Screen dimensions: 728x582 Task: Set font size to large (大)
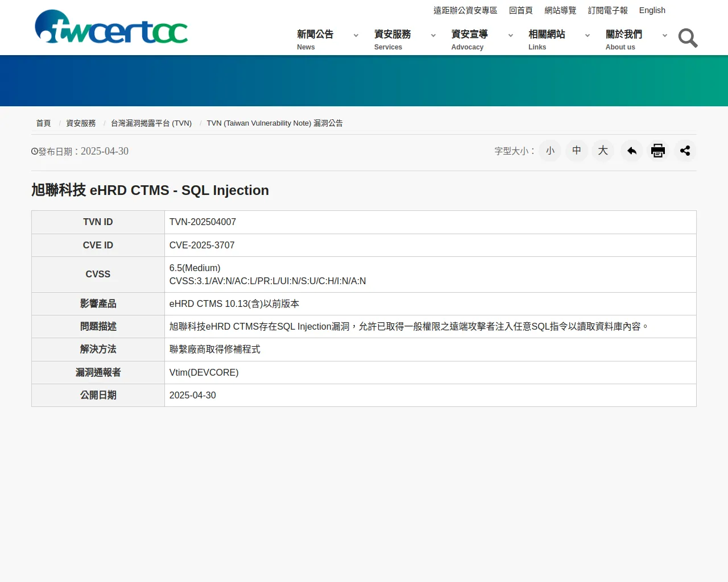(x=603, y=151)
